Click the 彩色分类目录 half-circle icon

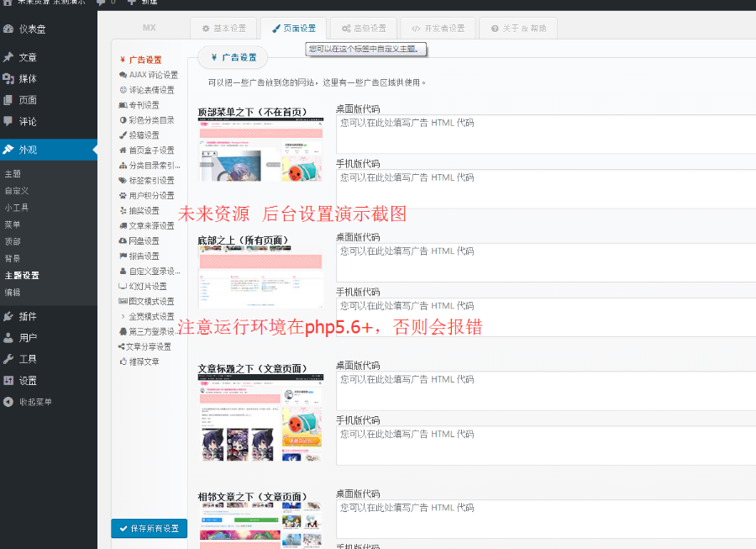coord(123,120)
